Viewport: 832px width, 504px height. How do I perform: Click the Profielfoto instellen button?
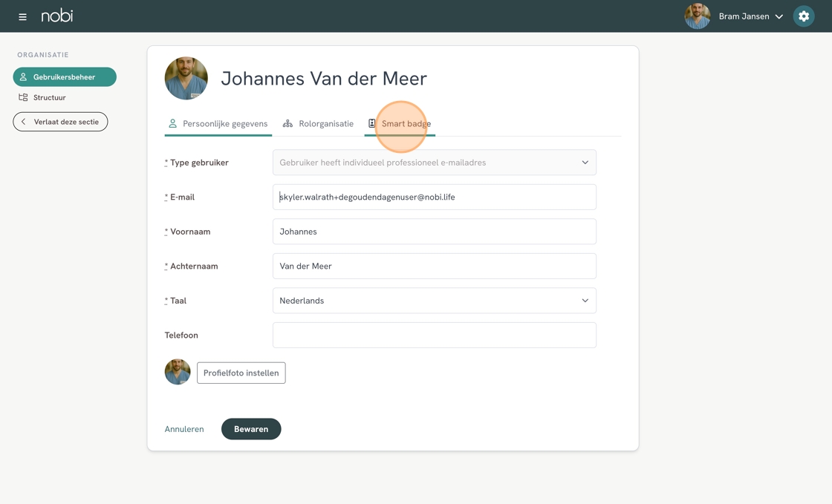tap(241, 373)
